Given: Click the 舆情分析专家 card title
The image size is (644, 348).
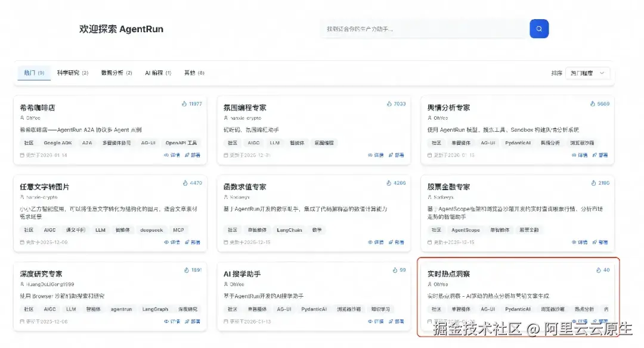Looking at the screenshot, I should [448, 107].
